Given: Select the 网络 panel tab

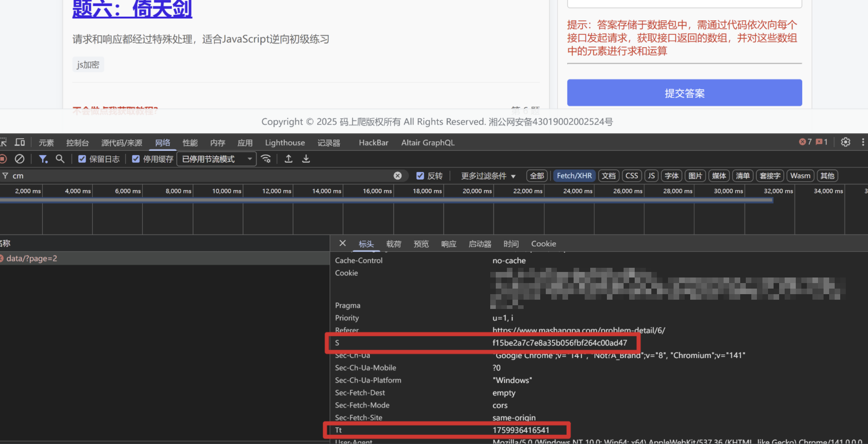Looking at the screenshot, I should (x=162, y=143).
